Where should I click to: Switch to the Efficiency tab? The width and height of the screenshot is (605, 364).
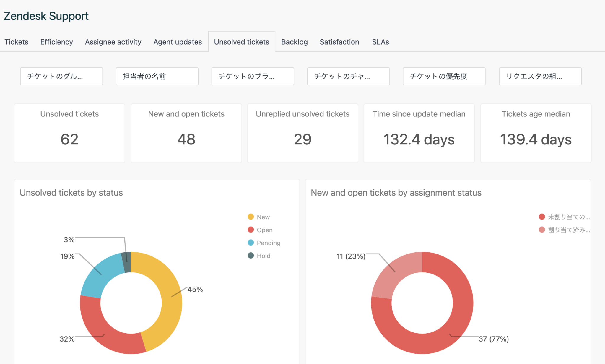point(56,42)
